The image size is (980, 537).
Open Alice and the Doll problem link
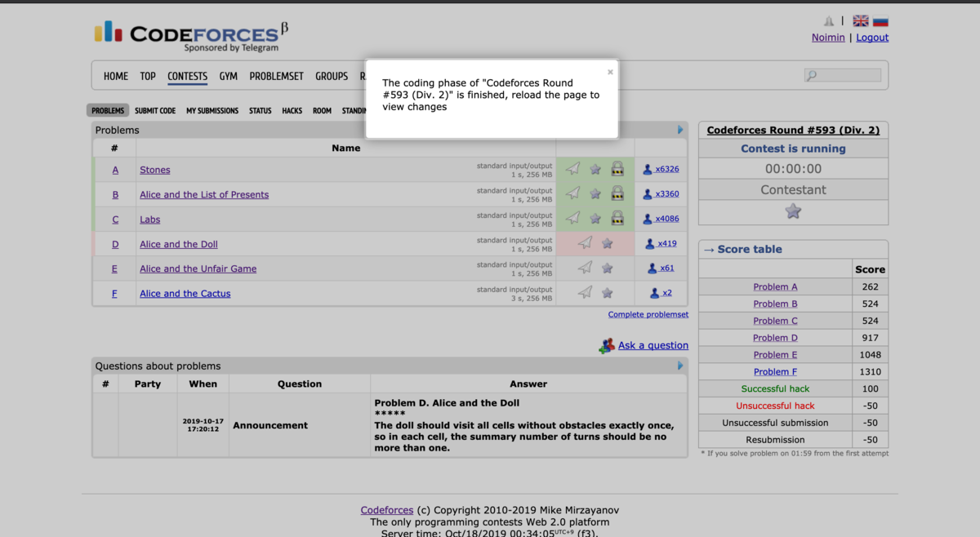pos(179,244)
